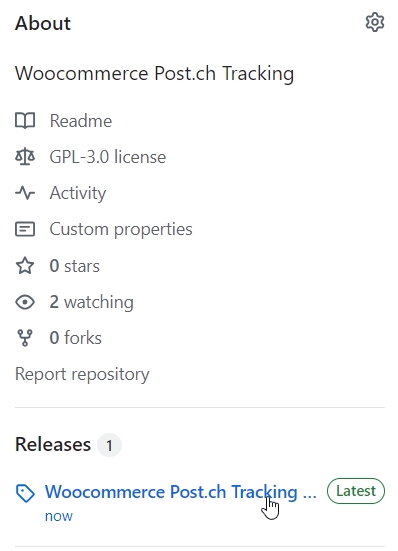
Task: View the GPL-3.0 license link
Action: (x=107, y=157)
